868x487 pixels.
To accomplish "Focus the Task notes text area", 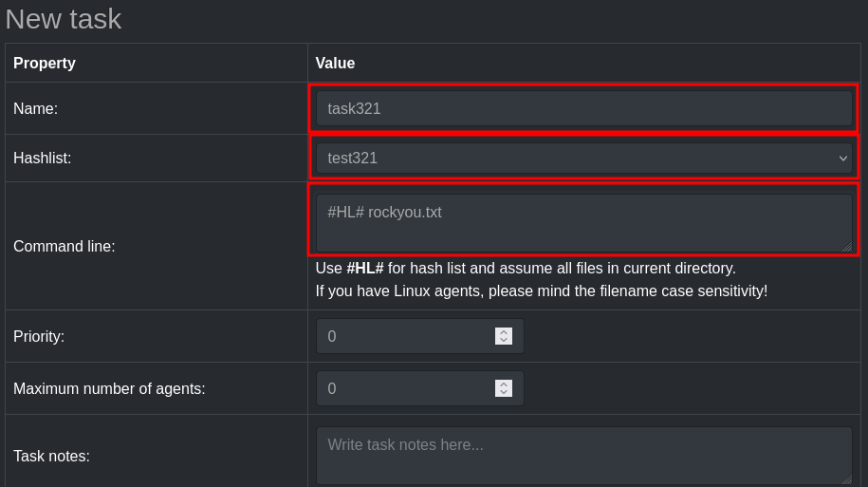I will [584, 456].
